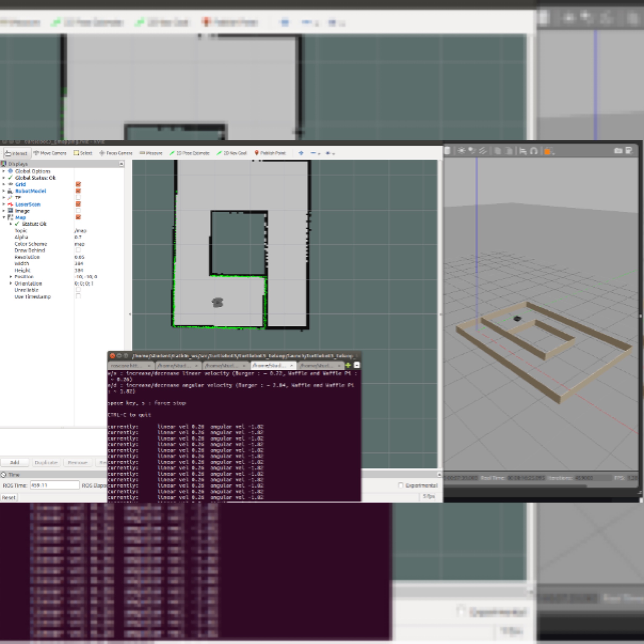The image size is (644, 644).
Task: Select the 2D Pose Estimate tool
Action: 189,153
